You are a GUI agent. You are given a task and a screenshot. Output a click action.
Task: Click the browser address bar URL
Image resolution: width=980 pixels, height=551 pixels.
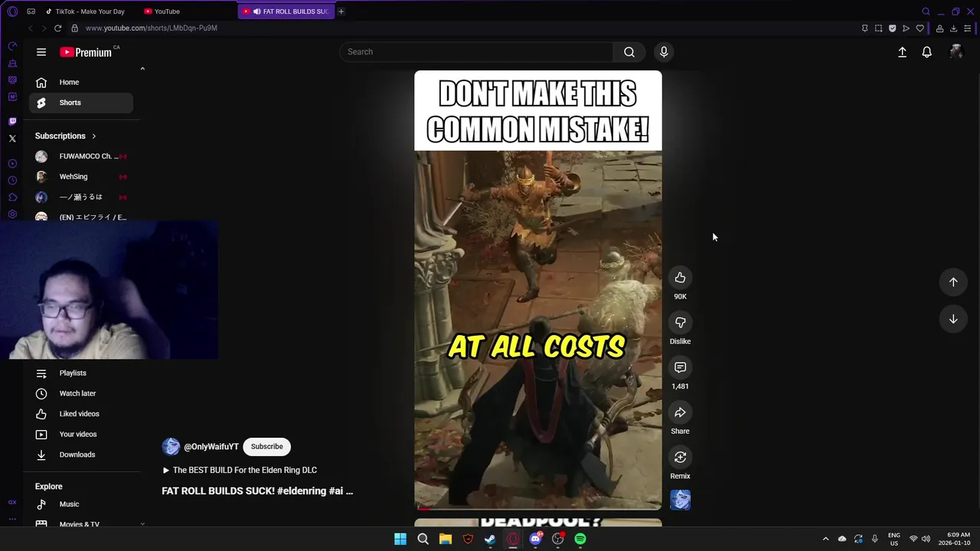point(152,28)
